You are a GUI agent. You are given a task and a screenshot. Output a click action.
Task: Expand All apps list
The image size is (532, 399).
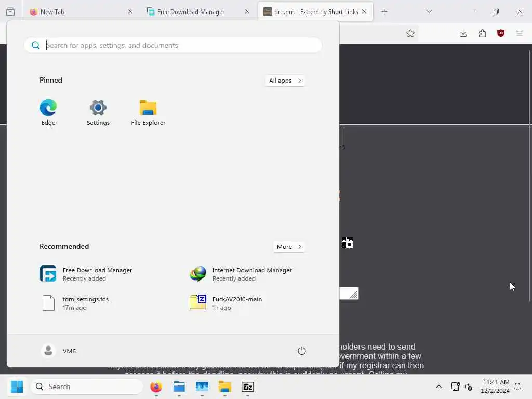[x=285, y=81]
